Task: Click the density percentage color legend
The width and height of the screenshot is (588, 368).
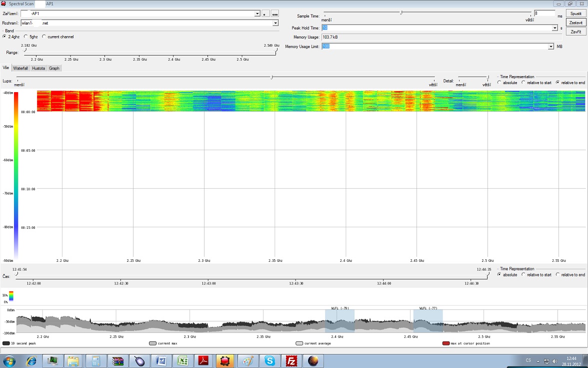Action: click(x=11, y=296)
